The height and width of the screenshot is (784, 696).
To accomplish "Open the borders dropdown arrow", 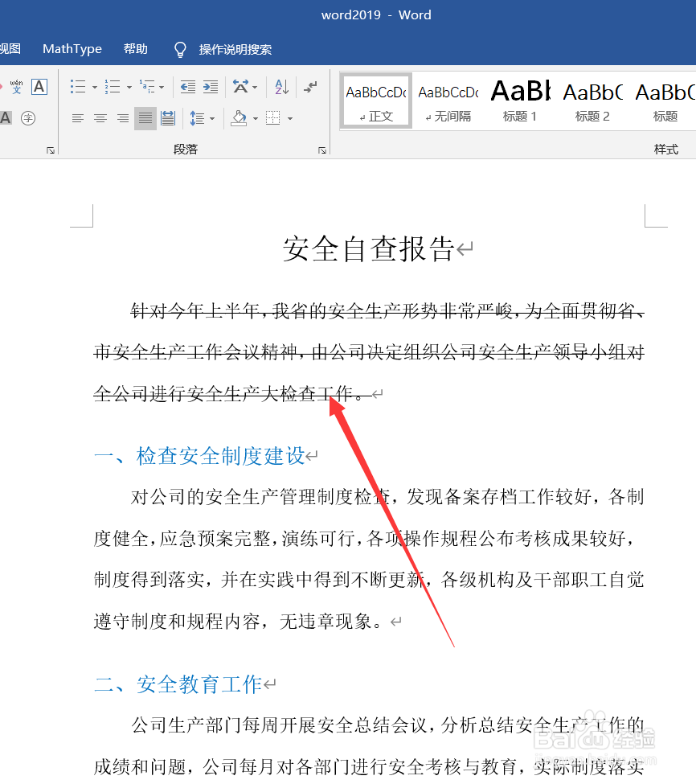I will pyautogui.click(x=291, y=117).
